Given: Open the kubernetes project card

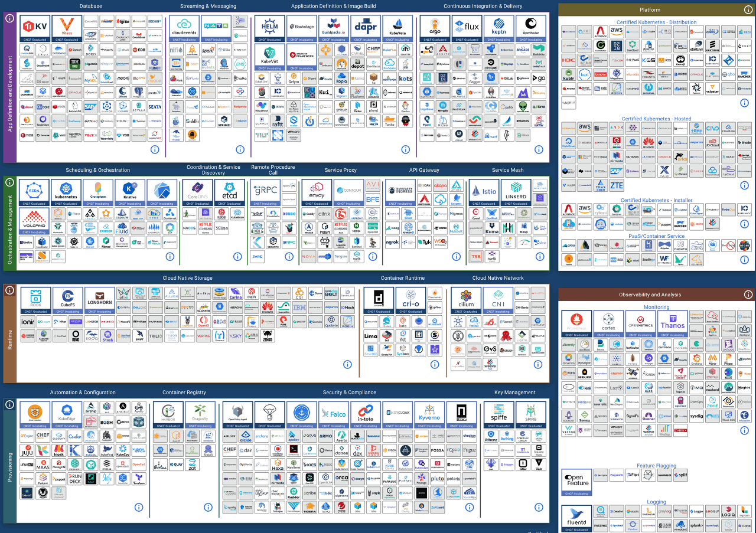Looking at the screenshot, I should tap(66, 192).
